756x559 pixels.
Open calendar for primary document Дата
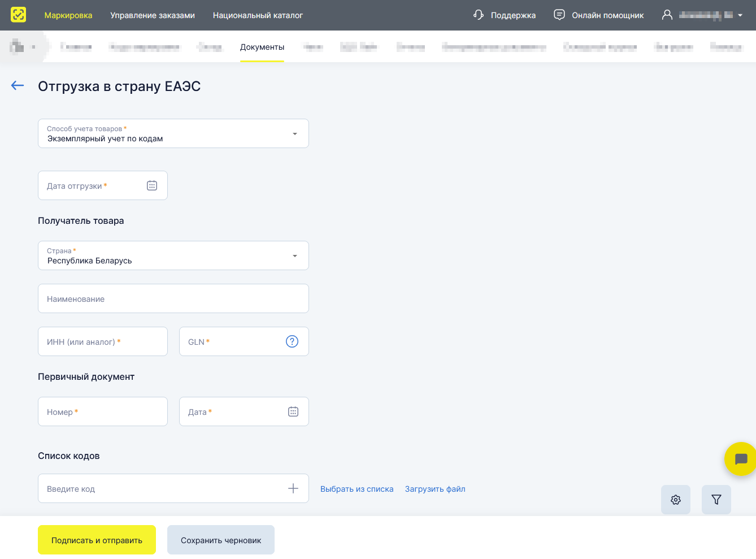(293, 411)
